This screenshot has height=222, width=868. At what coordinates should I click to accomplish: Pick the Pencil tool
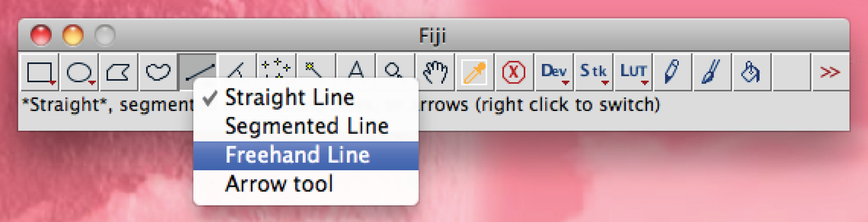click(x=672, y=72)
